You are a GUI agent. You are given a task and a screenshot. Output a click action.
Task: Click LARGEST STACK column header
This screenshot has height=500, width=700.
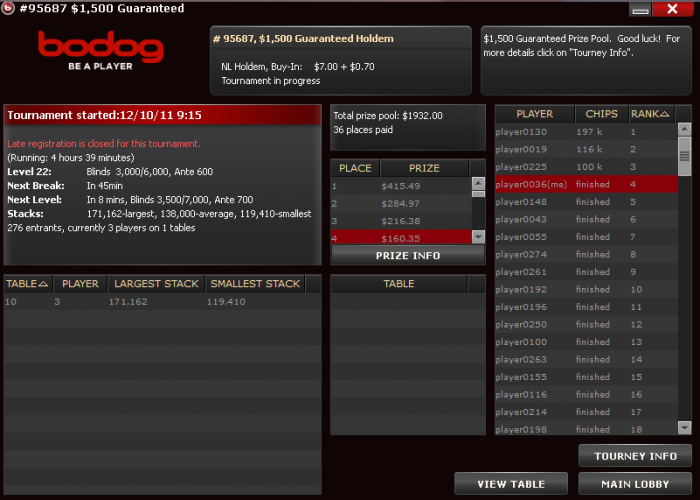pos(156,283)
